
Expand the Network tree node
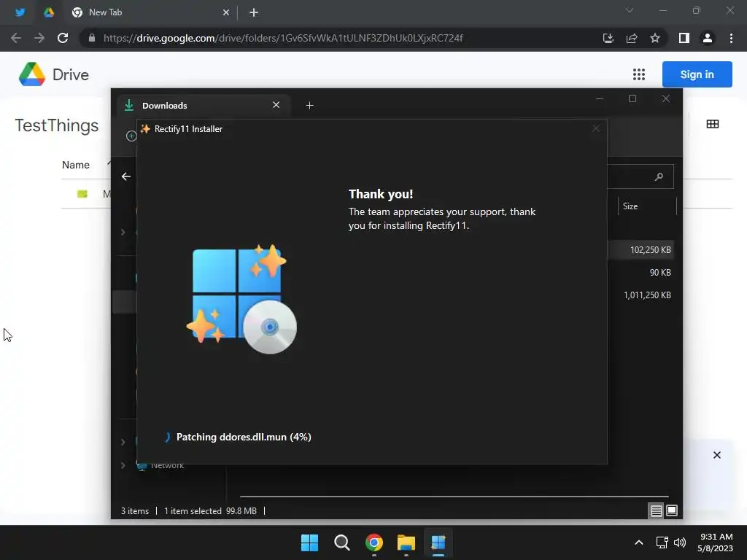(x=123, y=465)
